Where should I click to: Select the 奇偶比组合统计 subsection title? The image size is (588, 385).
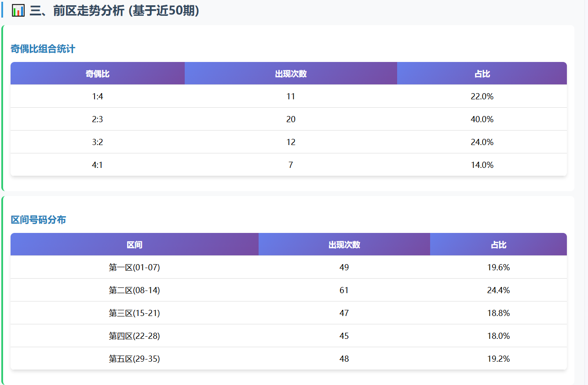[43, 49]
